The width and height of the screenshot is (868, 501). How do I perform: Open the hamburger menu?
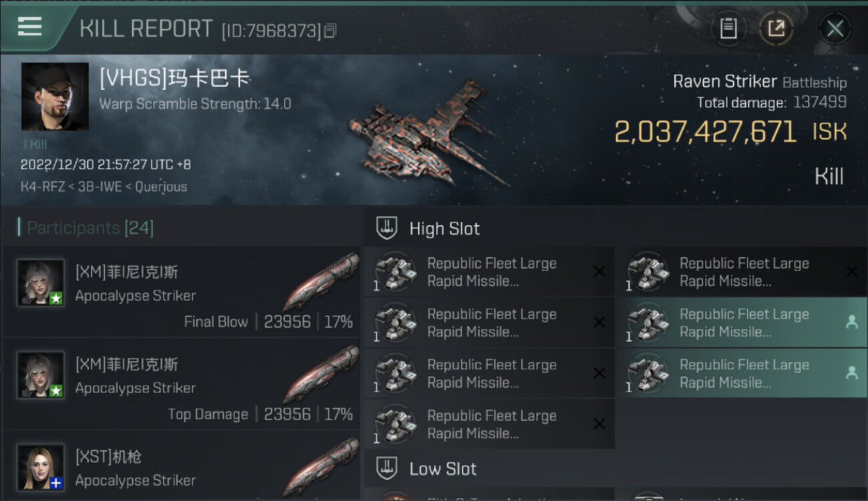coord(30,27)
